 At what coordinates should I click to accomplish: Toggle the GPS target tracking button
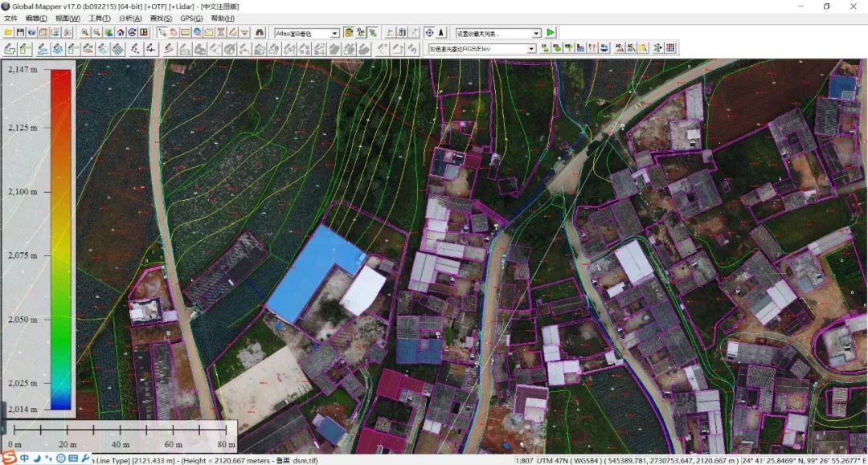pyautogui.click(x=429, y=33)
